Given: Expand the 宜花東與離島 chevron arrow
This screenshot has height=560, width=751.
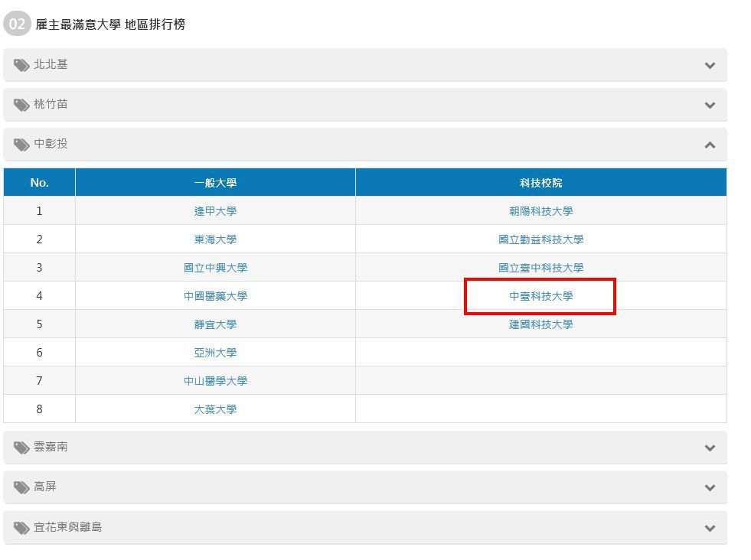Looking at the screenshot, I should click(x=710, y=528).
